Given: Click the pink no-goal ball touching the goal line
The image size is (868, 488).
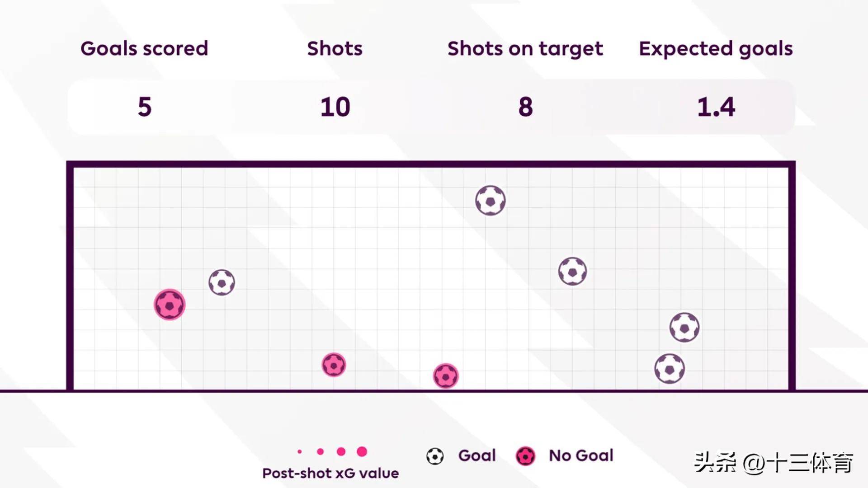Looking at the screenshot, I should tap(446, 376).
